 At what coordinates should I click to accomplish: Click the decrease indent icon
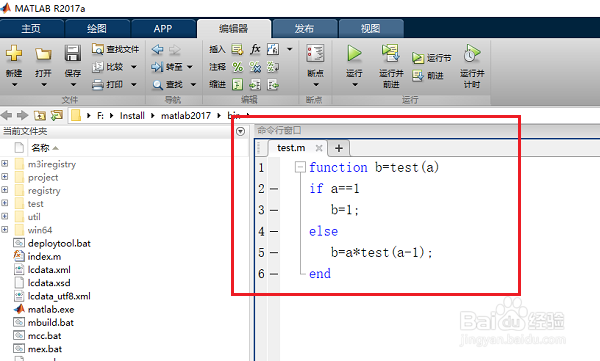[273, 84]
